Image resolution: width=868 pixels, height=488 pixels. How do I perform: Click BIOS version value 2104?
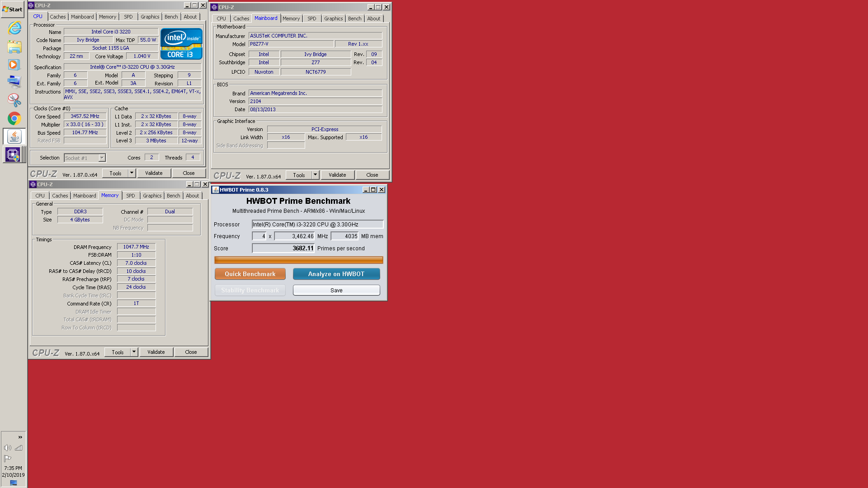pyautogui.click(x=315, y=101)
